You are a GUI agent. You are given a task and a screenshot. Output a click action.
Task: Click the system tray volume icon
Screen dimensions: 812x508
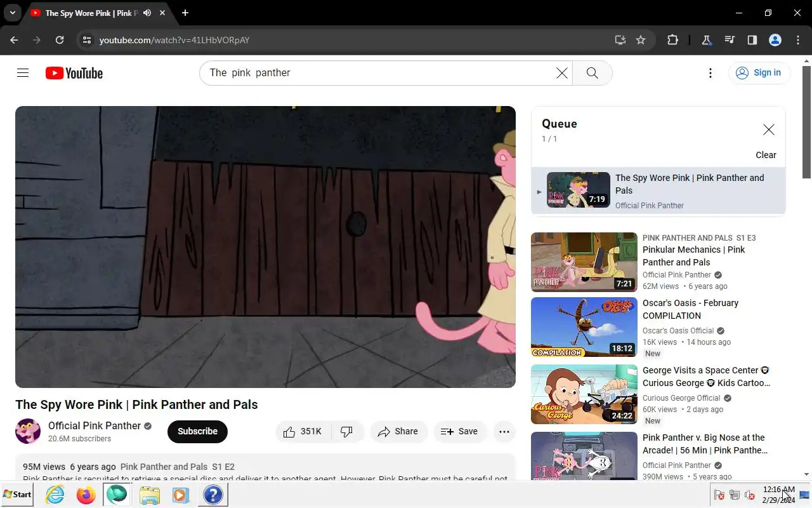(x=750, y=495)
